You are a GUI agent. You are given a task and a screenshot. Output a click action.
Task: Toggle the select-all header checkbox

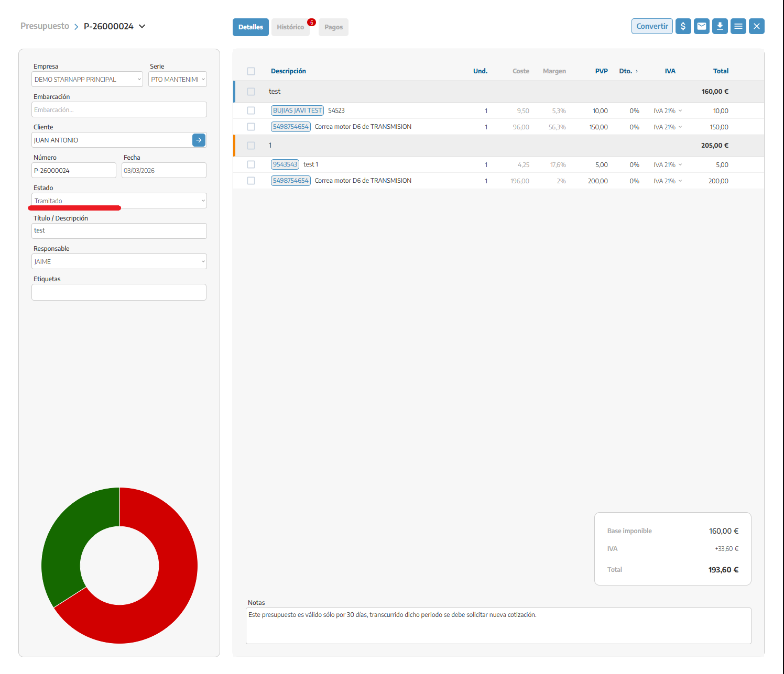251,71
